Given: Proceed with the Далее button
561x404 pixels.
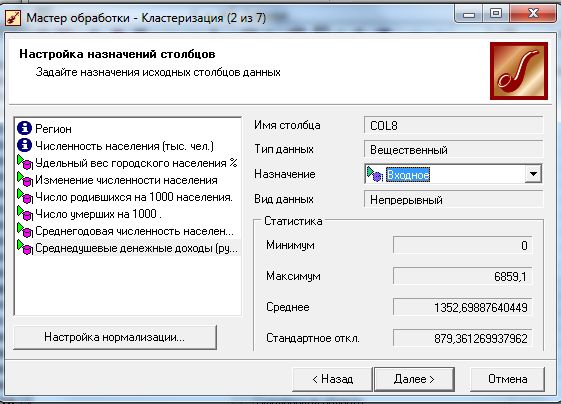Looking at the screenshot, I should 414,379.
